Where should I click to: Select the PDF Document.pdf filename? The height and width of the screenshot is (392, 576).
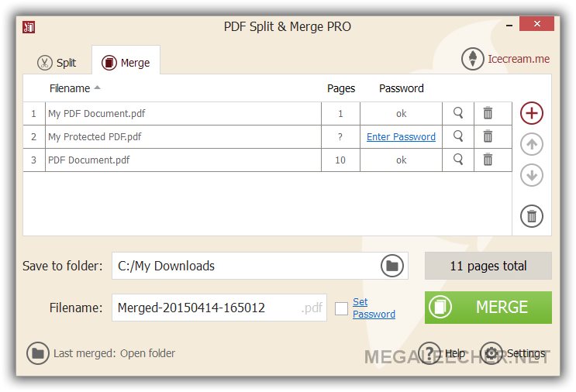pyautogui.click(x=89, y=160)
